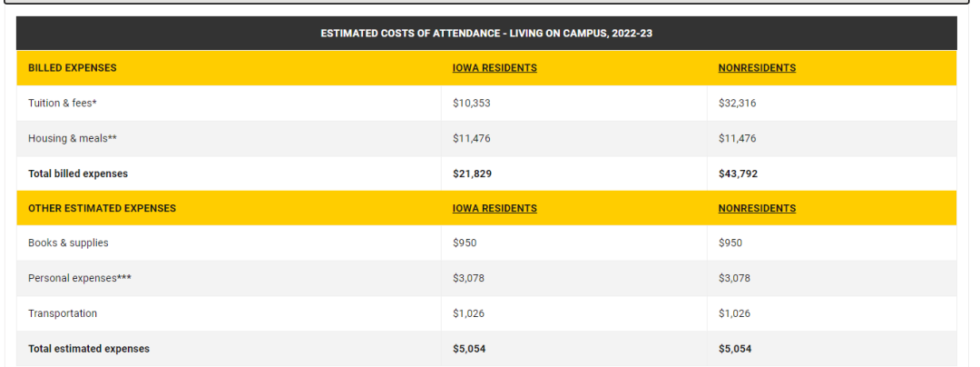The height and width of the screenshot is (367, 980).
Task: Click the Estimated Costs of Attendance table title
Action: coord(486,34)
